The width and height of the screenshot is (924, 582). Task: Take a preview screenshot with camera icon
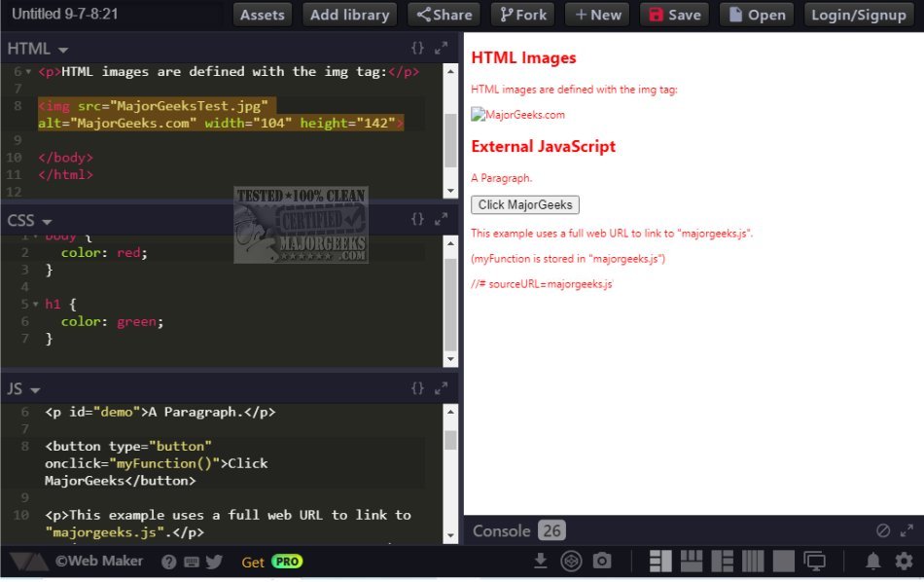point(603,561)
